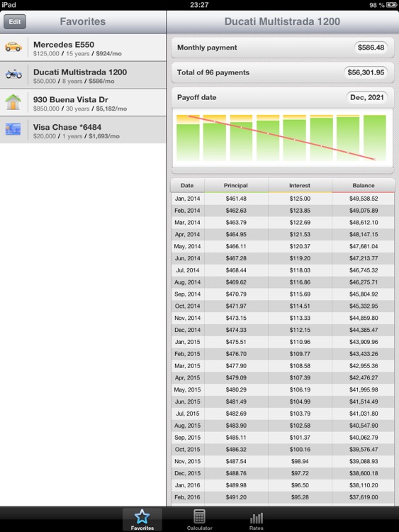Click the Dec, 2015 date cell

click(188, 473)
